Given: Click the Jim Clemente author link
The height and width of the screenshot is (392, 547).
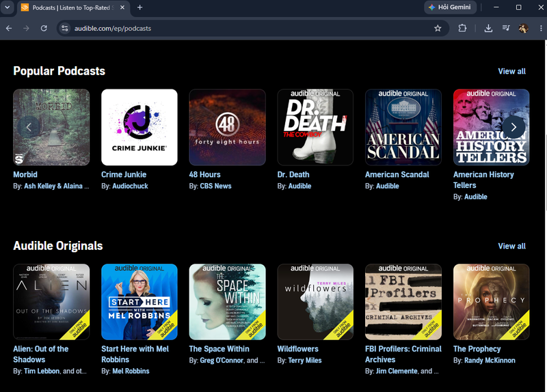Looking at the screenshot, I should tap(397, 371).
